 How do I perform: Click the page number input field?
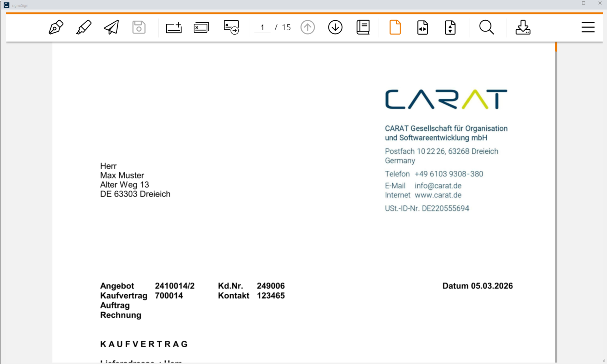262,27
